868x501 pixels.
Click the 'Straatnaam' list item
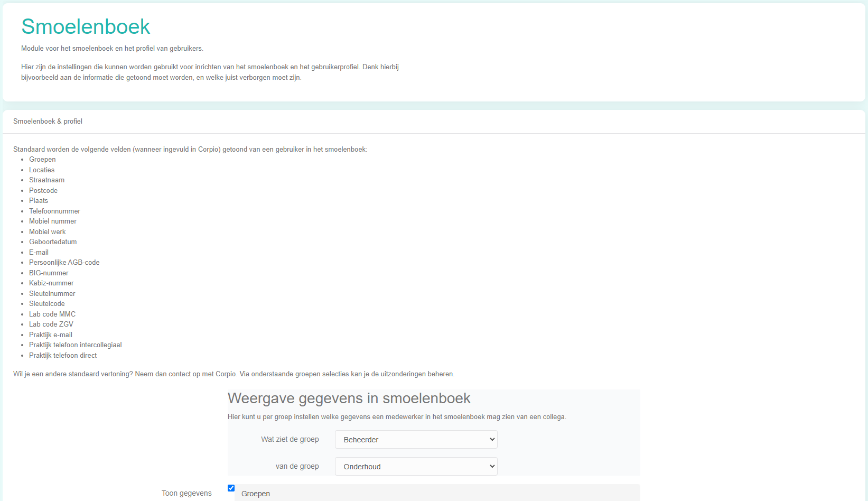coord(46,180)
